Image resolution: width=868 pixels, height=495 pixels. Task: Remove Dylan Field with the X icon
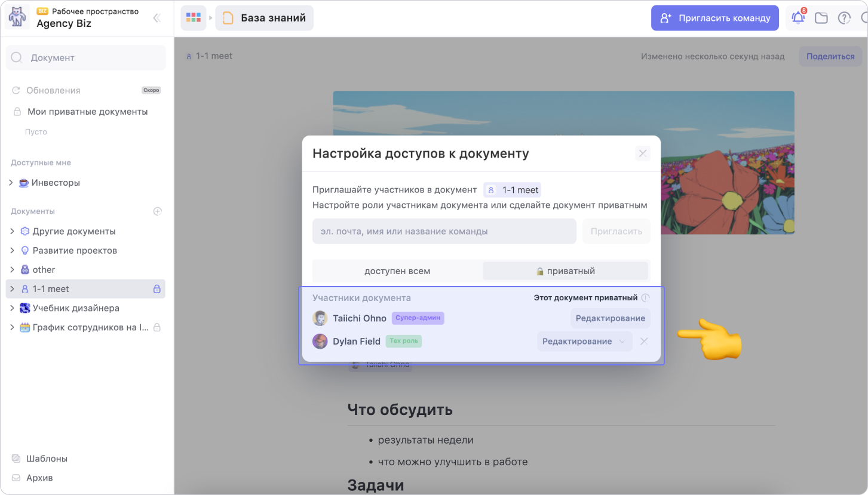point(643,342)
